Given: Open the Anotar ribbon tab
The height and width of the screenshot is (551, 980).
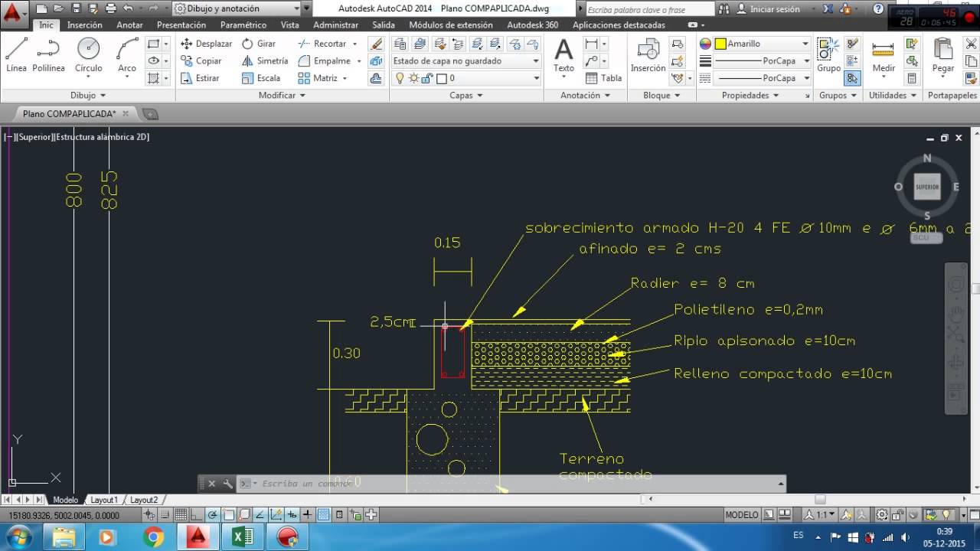Looking at the screenshot, I should [x=129, y=25].
